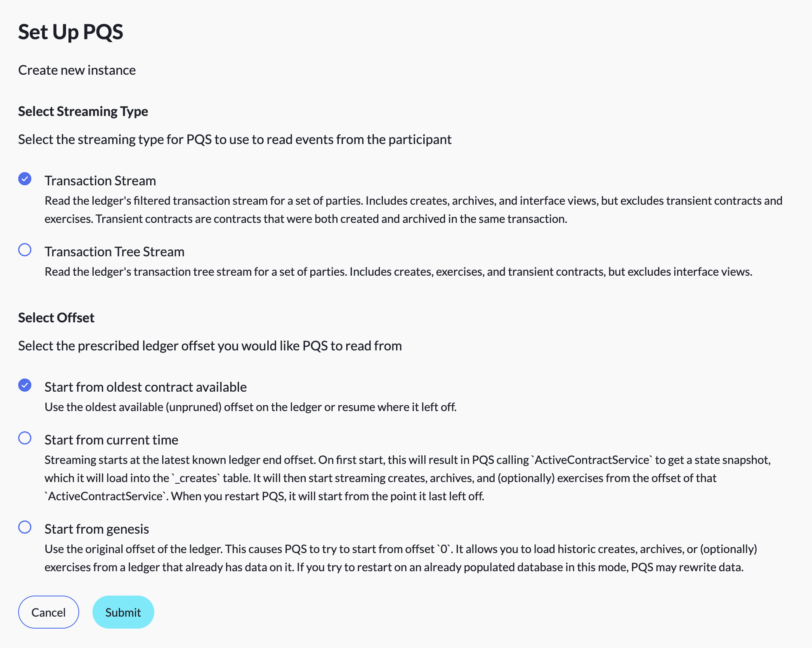Click the Start from genesis description paragraph
The height and width of the screenshot is (648, 812).
[401, 558]
